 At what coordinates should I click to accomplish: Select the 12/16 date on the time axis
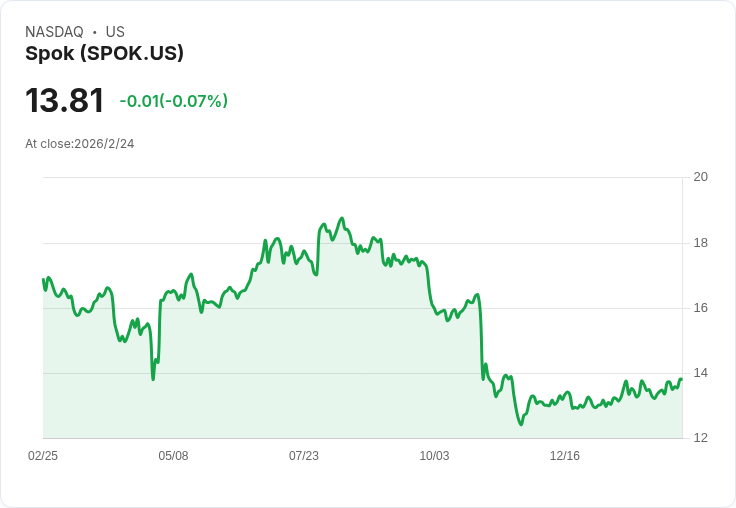pos(565,456)
